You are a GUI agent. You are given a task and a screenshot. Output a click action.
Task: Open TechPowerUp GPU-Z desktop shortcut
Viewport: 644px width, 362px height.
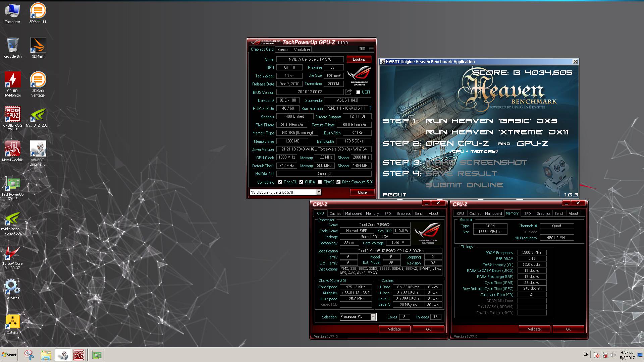12,188
